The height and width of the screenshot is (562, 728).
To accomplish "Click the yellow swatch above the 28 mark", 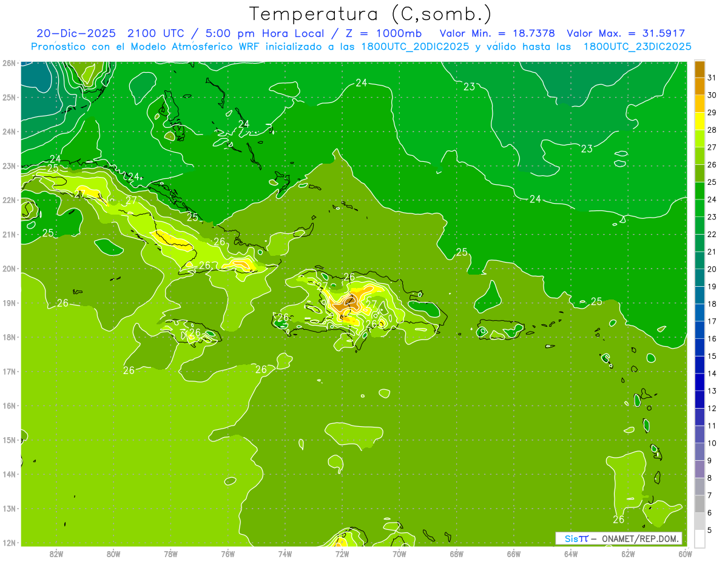I will pos(699,121).
